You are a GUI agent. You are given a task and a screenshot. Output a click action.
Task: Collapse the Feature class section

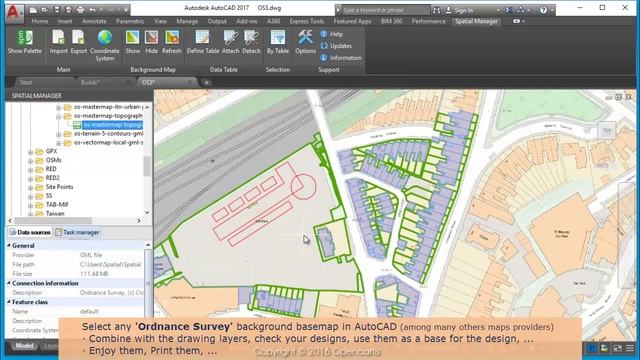9,302
